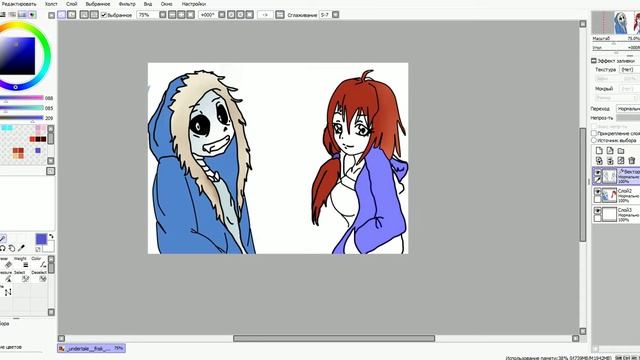Hide the Вектор layer eye icon
Screen dimensions: 640x360
(598, 172)
